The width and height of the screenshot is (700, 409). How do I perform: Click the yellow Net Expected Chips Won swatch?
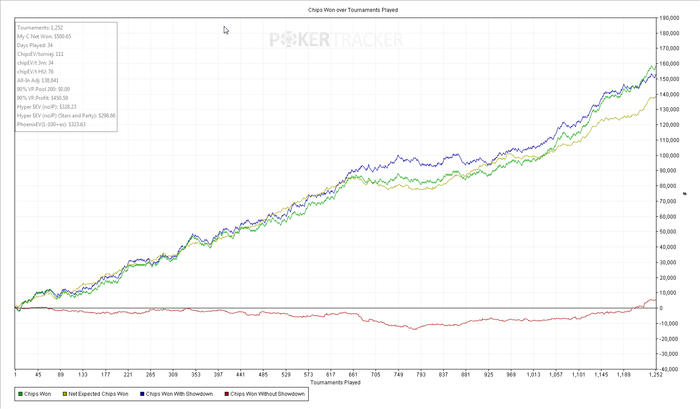click(x=65, y=394)
